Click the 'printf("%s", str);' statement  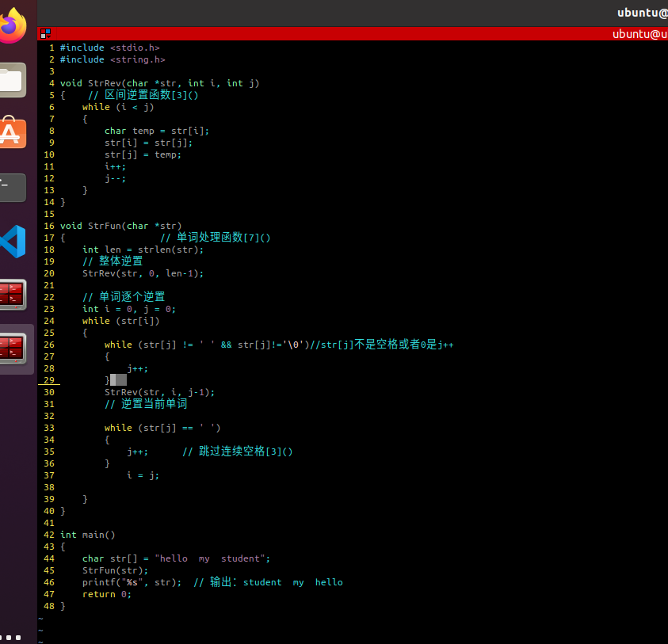point(132,583)
